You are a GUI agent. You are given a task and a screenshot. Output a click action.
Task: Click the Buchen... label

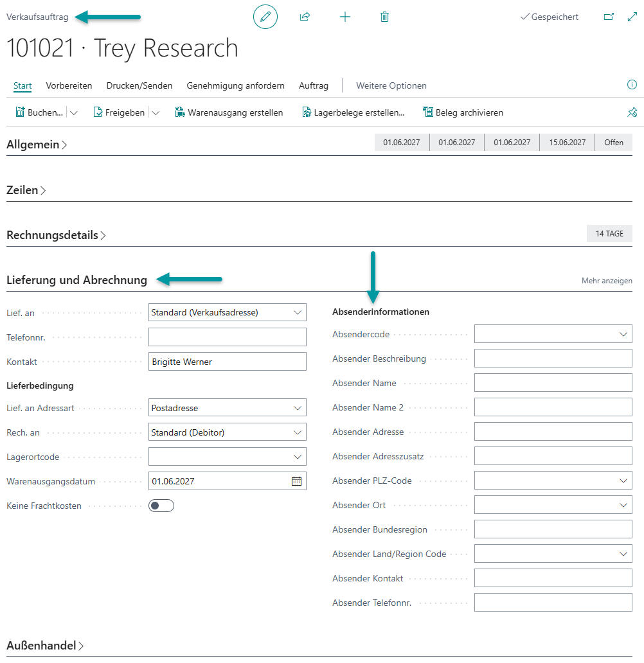pos(45,112)
